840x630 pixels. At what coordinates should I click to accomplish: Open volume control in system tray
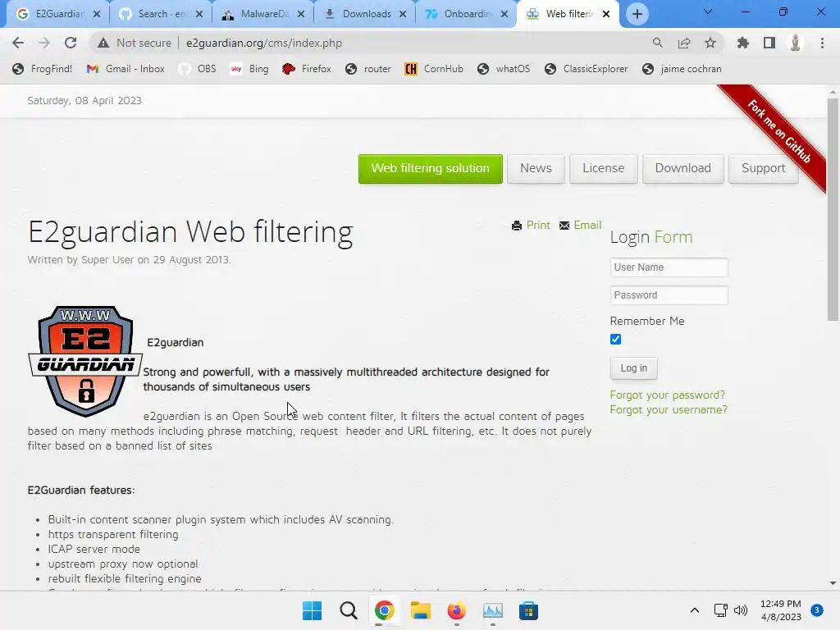(x=741, y=610)
